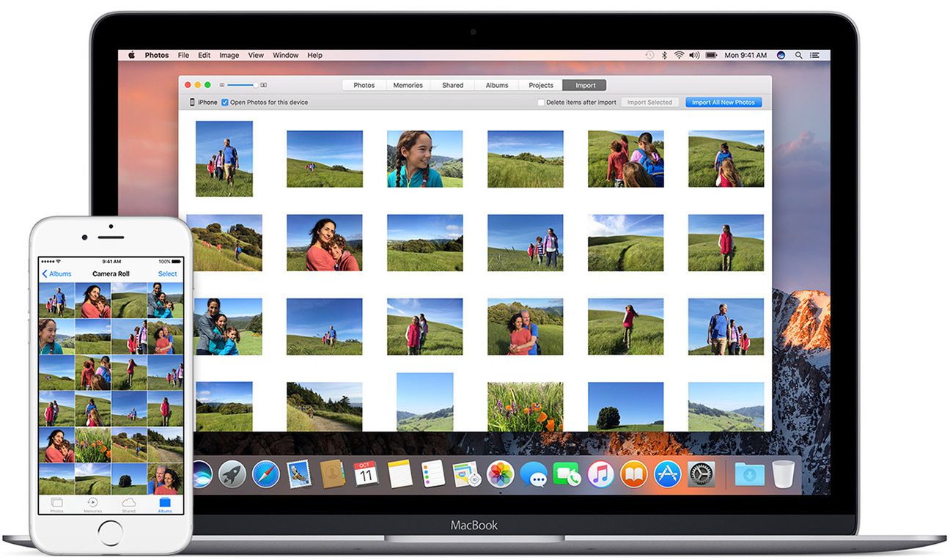Click the clock showing Mon 9:41 AM
950x560 pixels.
click(x=745, y=55)
